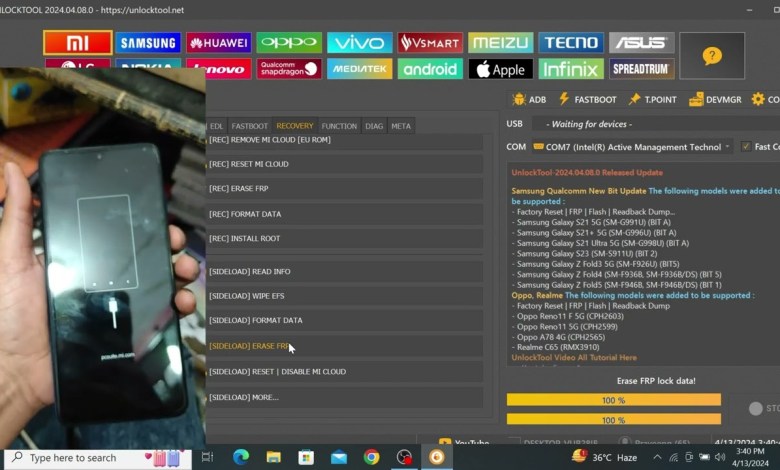
Task: Open Task View on the taskbar
Action: 207,457
